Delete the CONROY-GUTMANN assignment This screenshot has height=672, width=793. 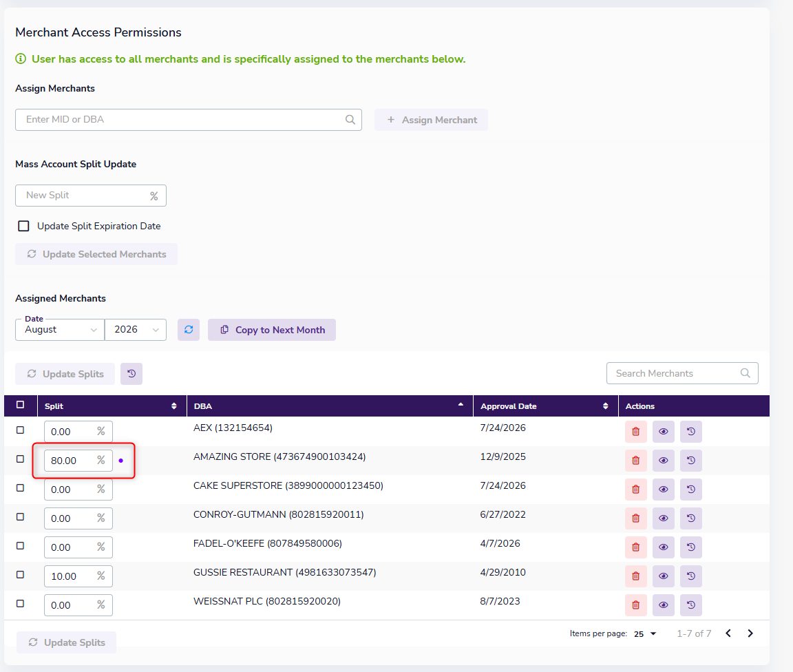click(636, 518)
